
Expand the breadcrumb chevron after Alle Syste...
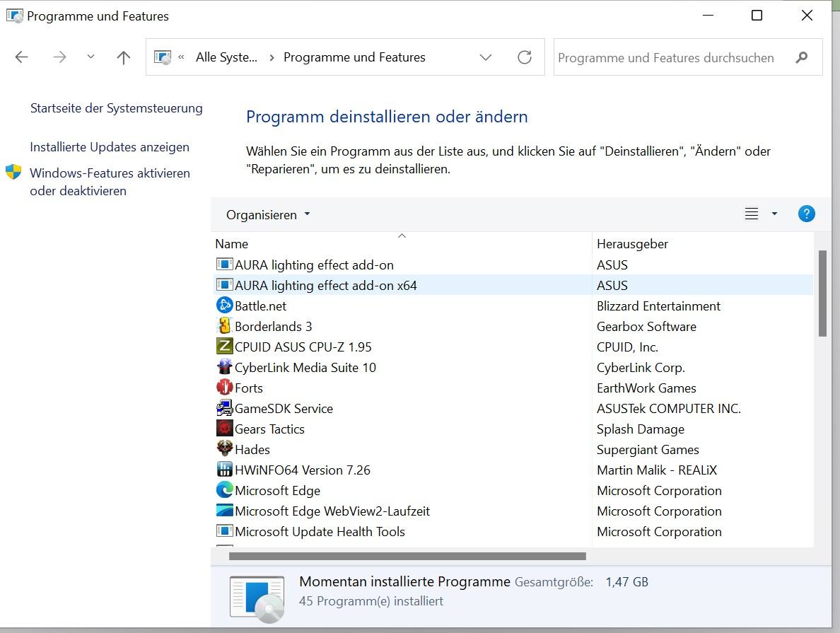[272, 58]
